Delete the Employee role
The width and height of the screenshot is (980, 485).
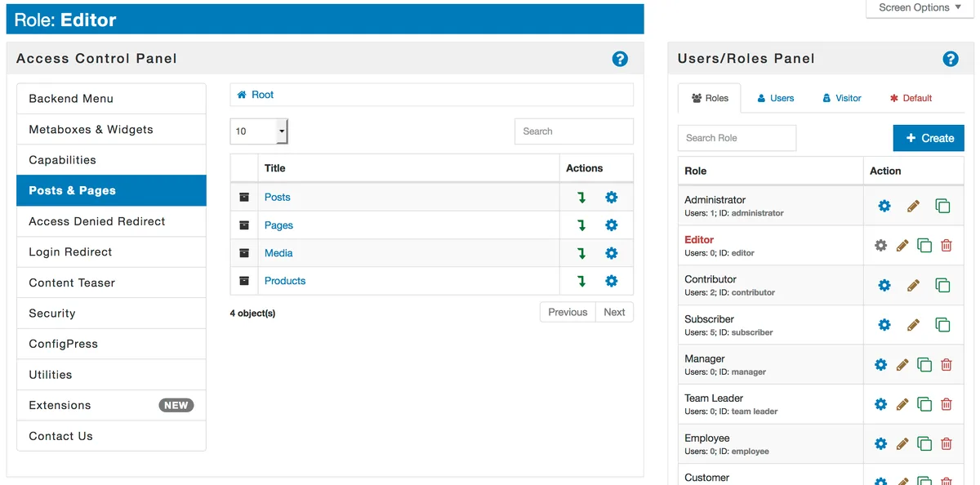pos(947,444)
